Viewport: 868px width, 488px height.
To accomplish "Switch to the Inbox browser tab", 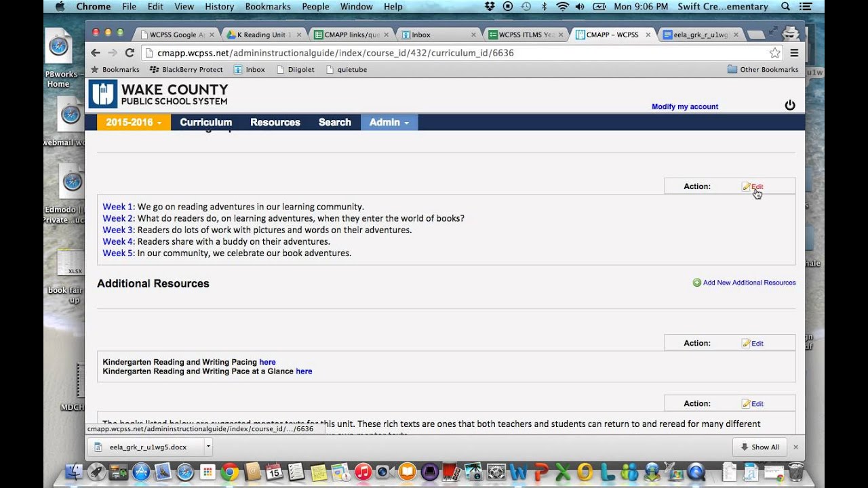I will click(x=439, y=35).
